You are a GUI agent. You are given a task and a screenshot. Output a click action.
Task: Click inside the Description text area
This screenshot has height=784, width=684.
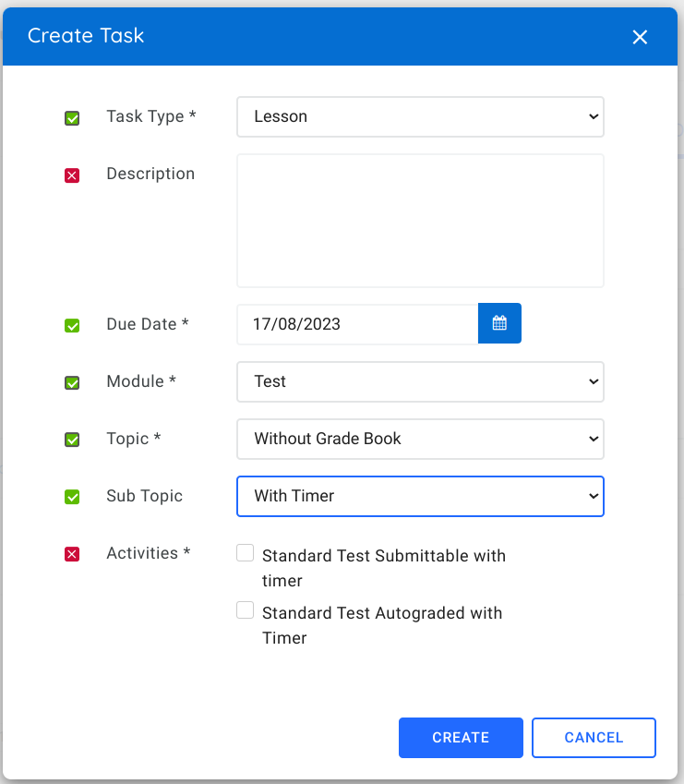pos(420,220)
